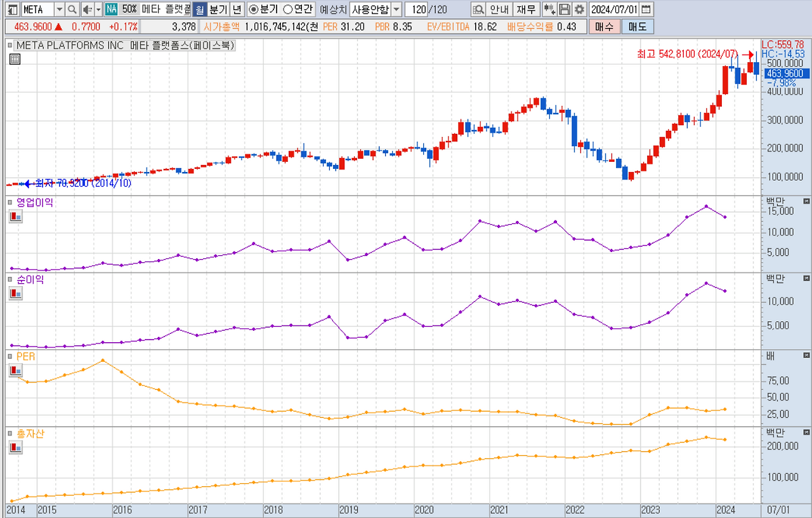Viewport: 812px width, 518px height.
Task: Click the 2020 label on the time axis
Action: point(424,510)
